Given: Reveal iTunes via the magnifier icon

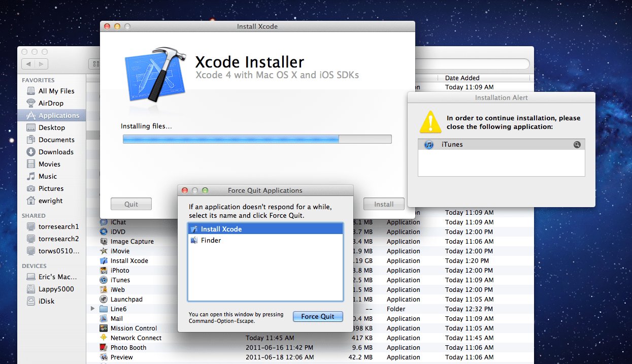Looking at the screenshot, I should point(577,145).
